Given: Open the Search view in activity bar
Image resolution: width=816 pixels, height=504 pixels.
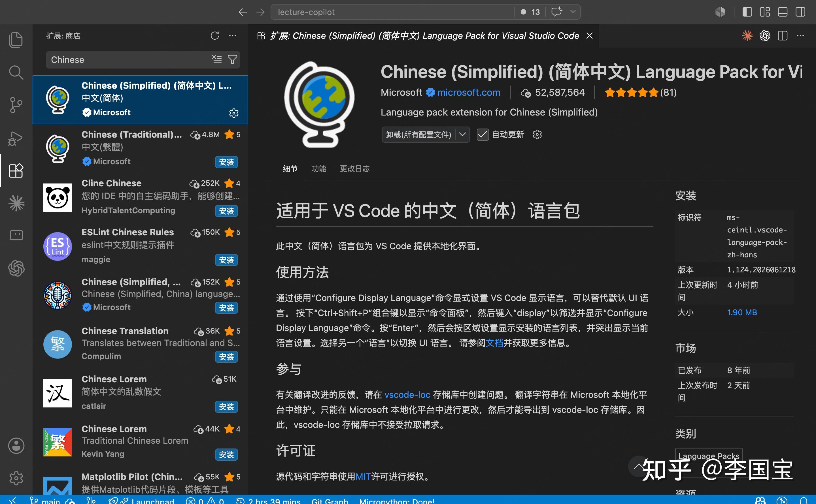Looking at the screenshot, I should point(16,72).
